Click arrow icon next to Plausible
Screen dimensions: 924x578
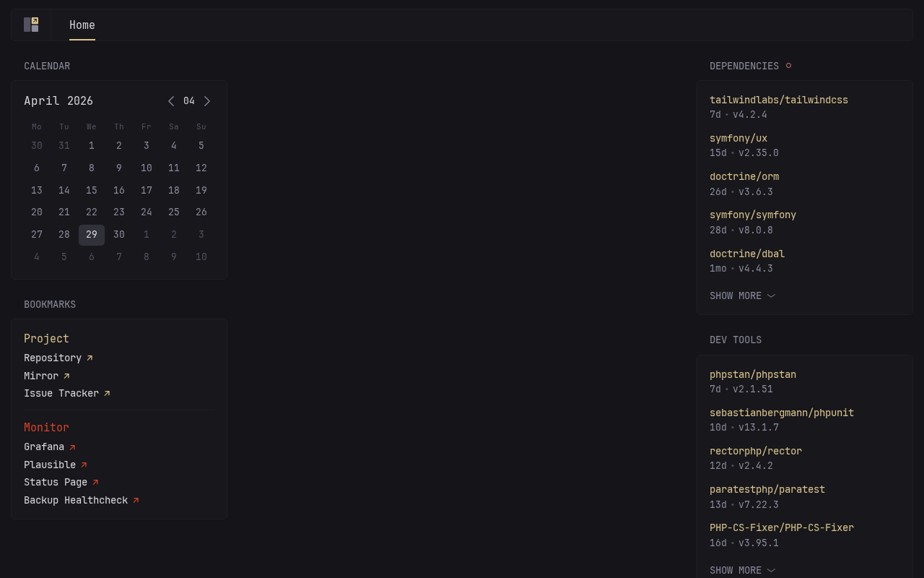[84, 465]
